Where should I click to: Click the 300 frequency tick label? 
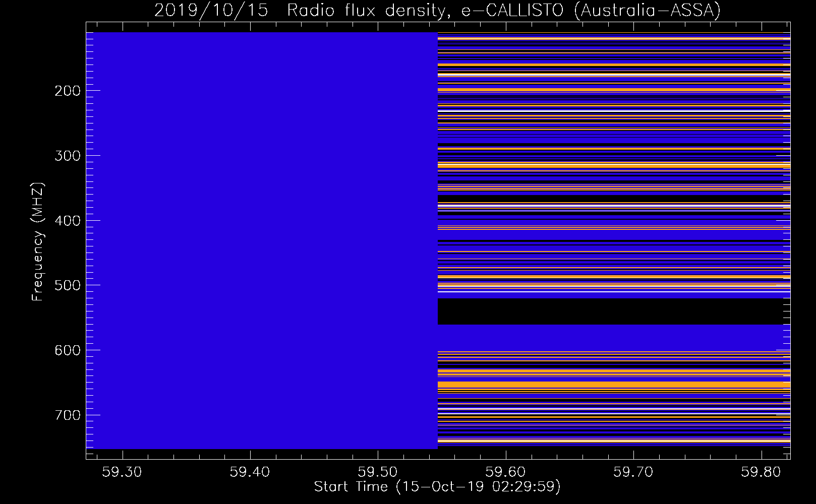pos(68,156)
